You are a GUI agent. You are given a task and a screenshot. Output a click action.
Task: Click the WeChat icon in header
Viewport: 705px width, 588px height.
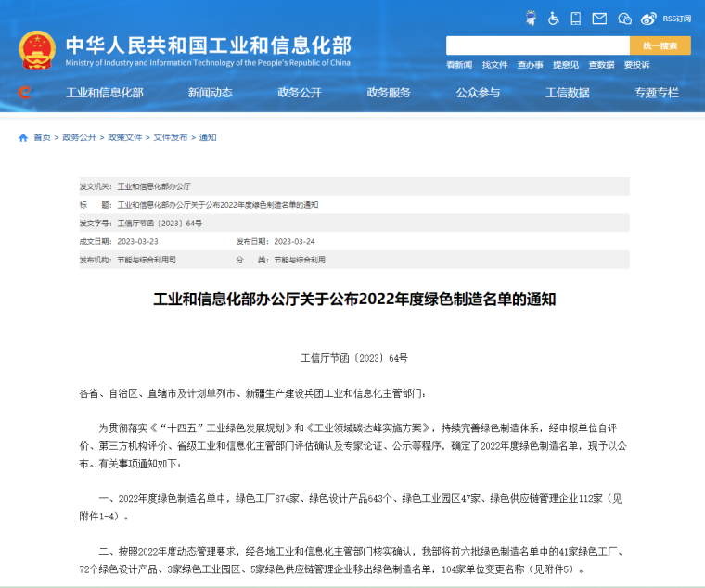[624, 18]
